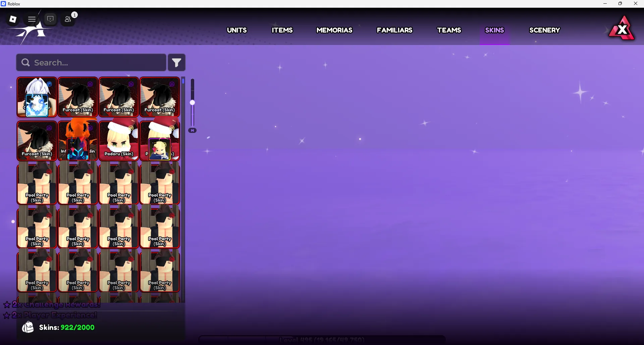Choose the last Furcoat (Skin) in top row
644x345 pixels.
160,97
